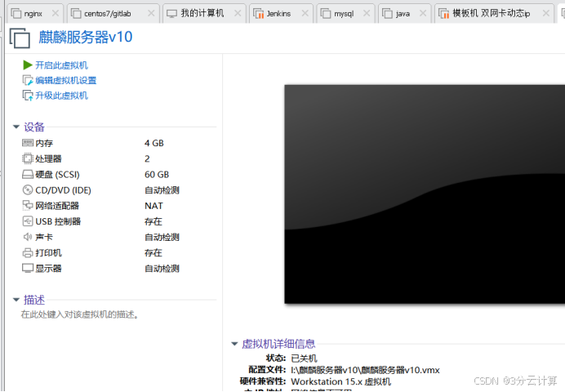Collapse the 虚拟机详细信息 section
This screenshot has width=565, height=392.
[234, 344]
